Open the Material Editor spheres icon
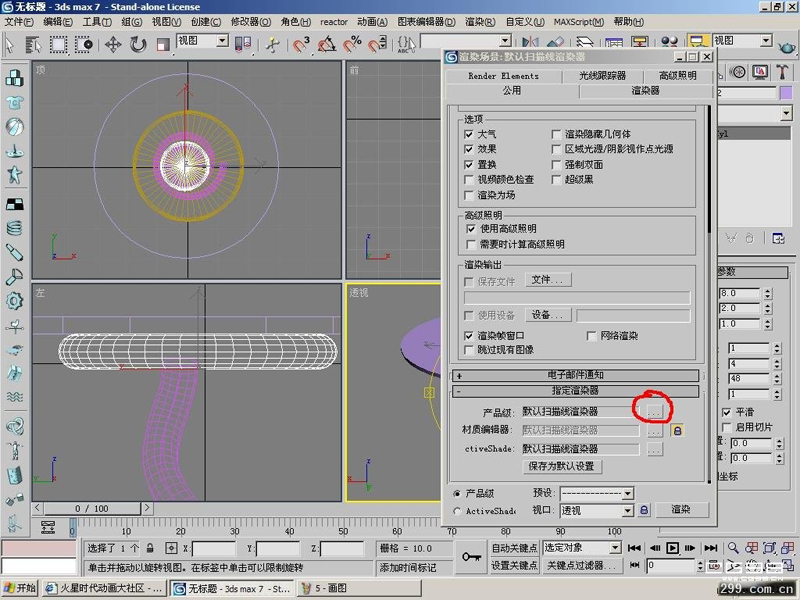Screen dimensions: 800x600 tap(669, 43)
